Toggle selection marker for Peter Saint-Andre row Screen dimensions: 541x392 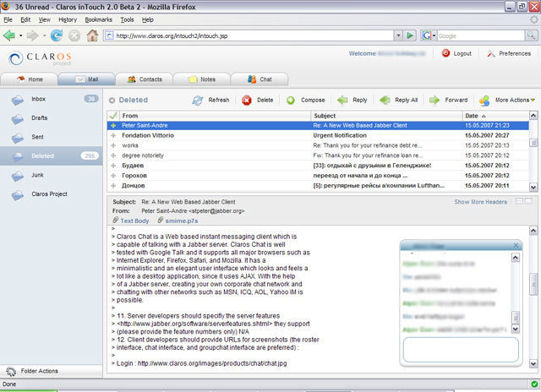(113, 126)
